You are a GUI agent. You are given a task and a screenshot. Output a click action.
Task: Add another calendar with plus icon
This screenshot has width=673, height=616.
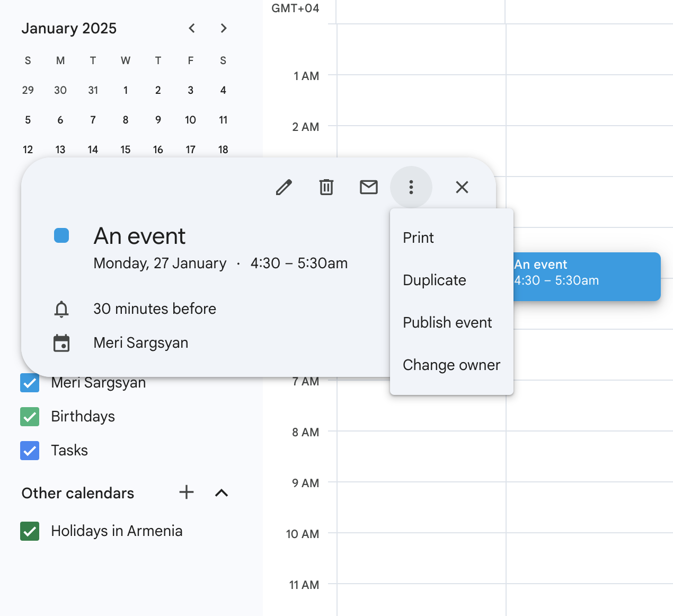pos(187,492)
